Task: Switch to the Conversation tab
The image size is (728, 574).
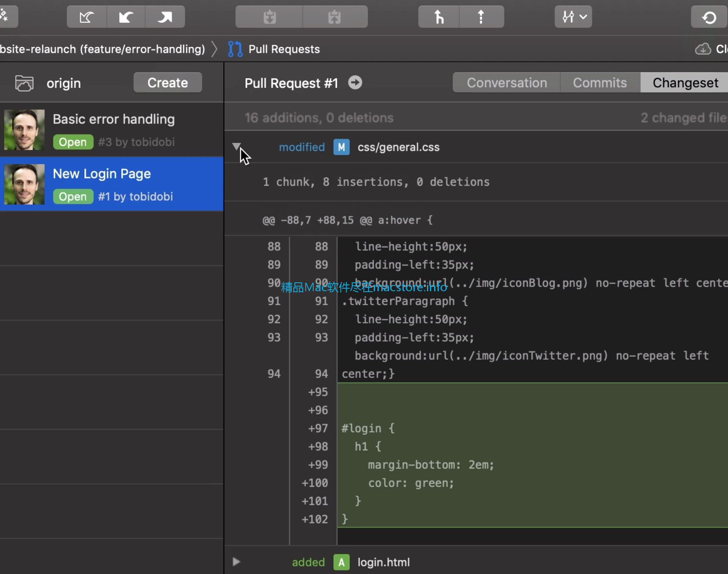Action: (506, 82)
